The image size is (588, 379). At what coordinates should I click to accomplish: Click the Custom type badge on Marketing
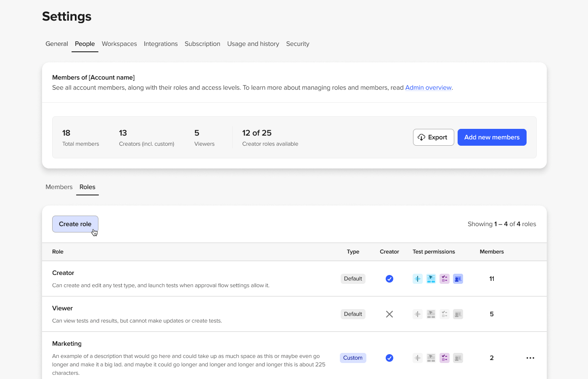tap(353, 358)
